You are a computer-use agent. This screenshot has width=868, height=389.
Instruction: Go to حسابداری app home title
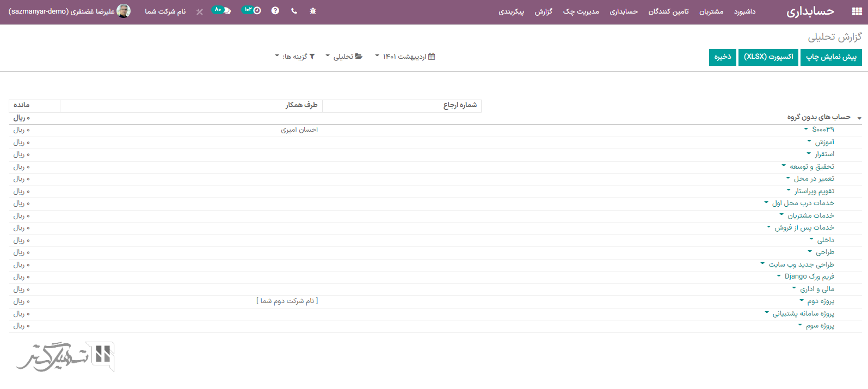[x=810, y=11]
